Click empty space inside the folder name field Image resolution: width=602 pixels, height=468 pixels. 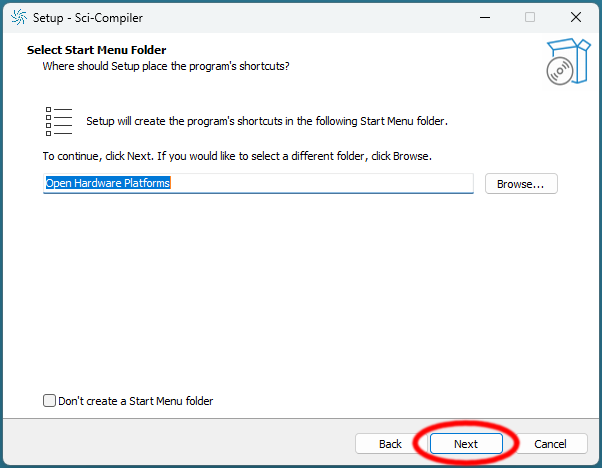click(322, 183)
